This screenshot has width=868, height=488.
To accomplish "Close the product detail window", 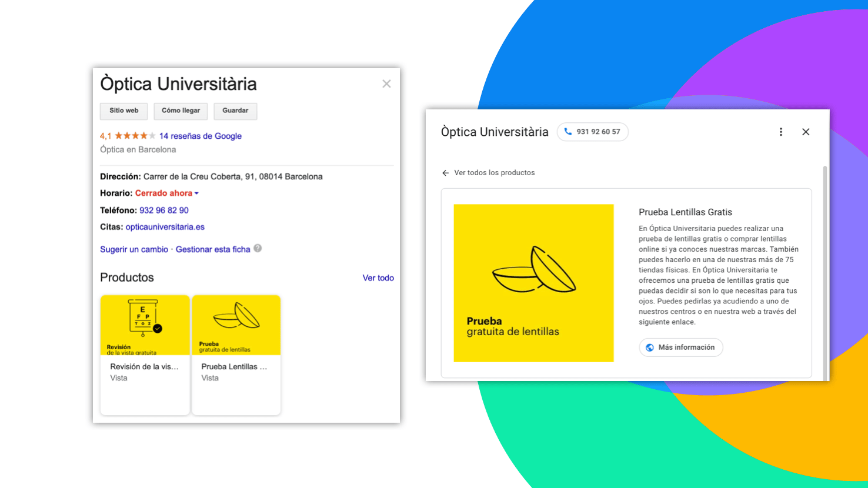I will pos(806,132).
